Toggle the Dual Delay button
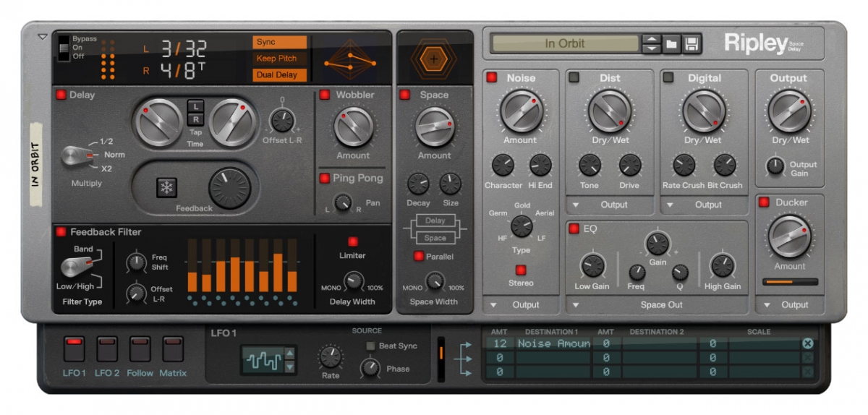 [280, 75]
